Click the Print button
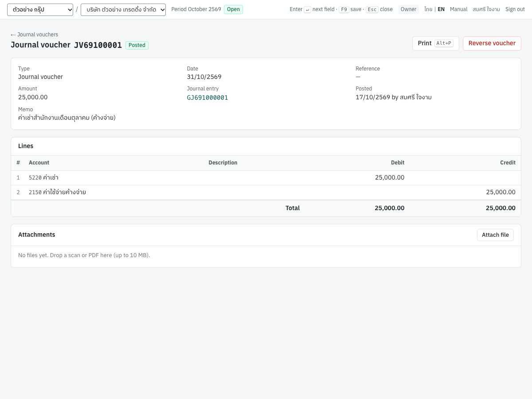 pyautogui.click(x=436, y=43)
